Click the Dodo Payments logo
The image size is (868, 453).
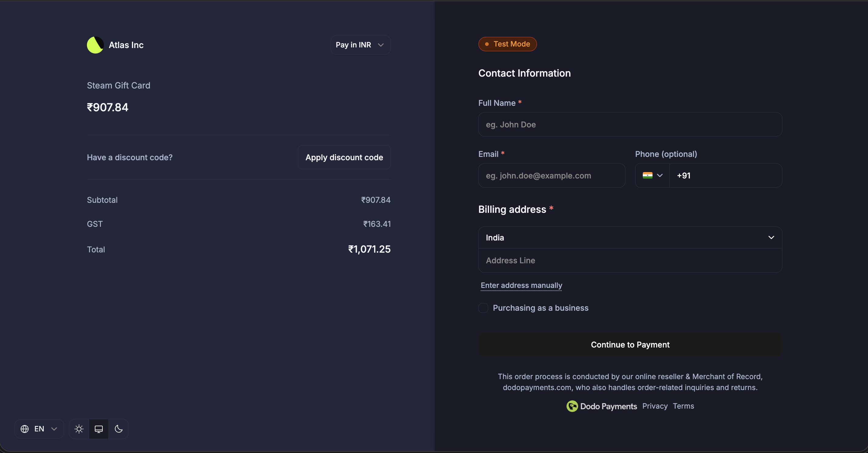[x=572, y=406]
